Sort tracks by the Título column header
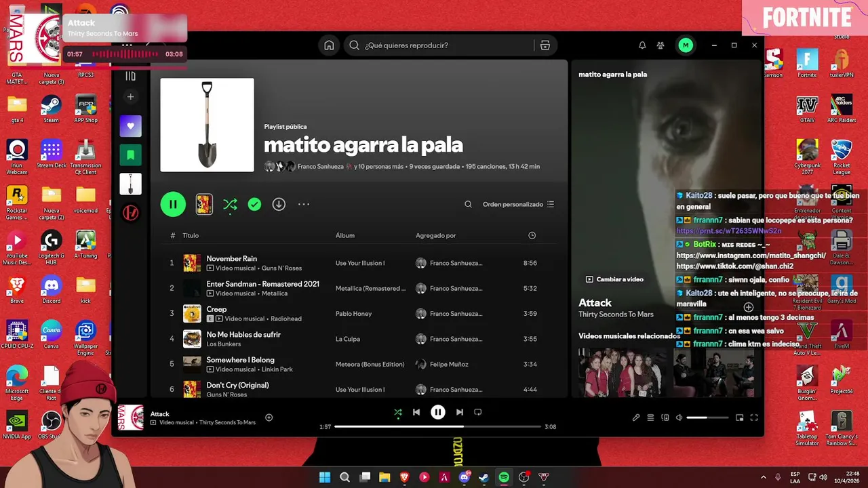 click(191, 235)
